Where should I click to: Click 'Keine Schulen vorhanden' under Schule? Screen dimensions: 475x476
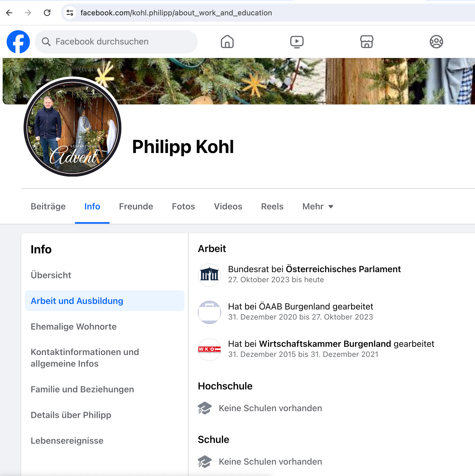click(x=270, y=462)
